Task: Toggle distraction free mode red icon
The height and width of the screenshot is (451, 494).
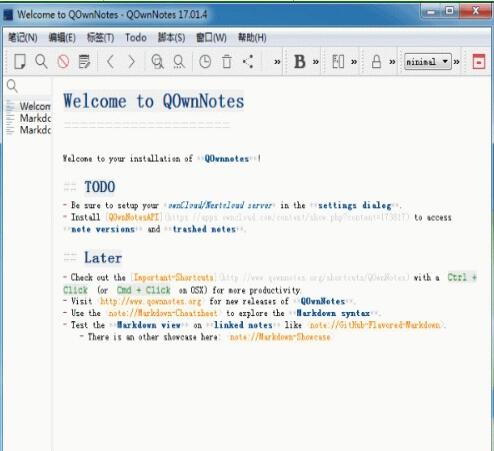Action: click(x=479, y=62)
